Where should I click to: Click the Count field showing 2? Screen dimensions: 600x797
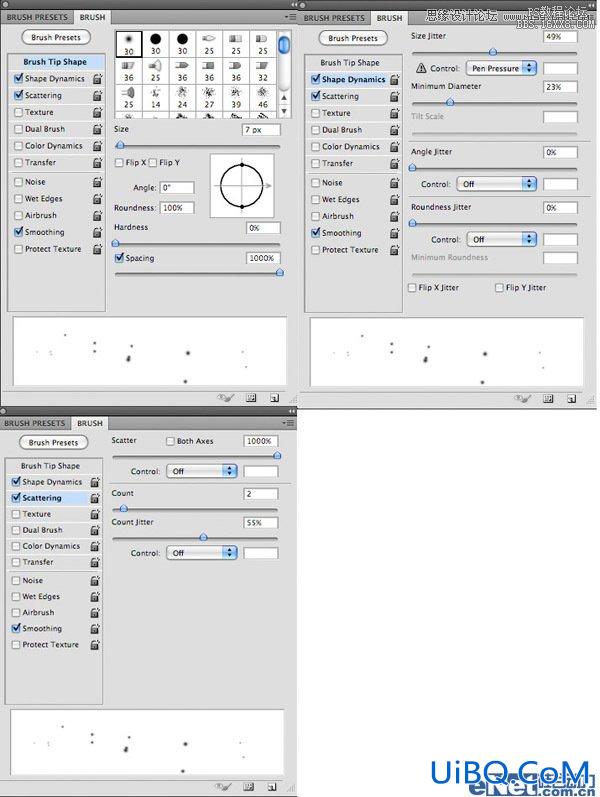[261, 494]
